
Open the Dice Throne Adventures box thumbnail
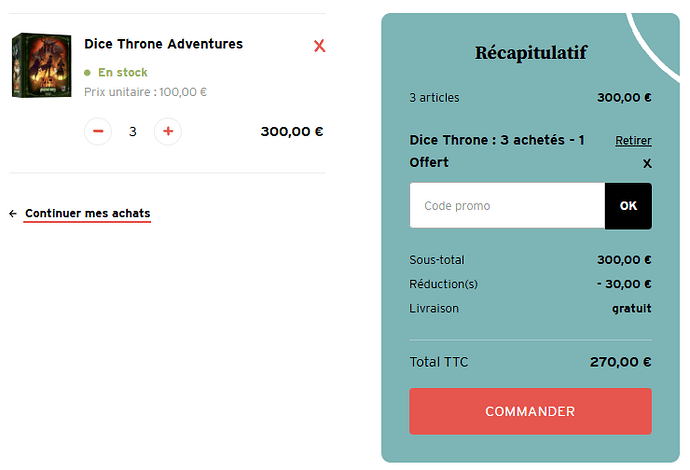coord(41,65)
